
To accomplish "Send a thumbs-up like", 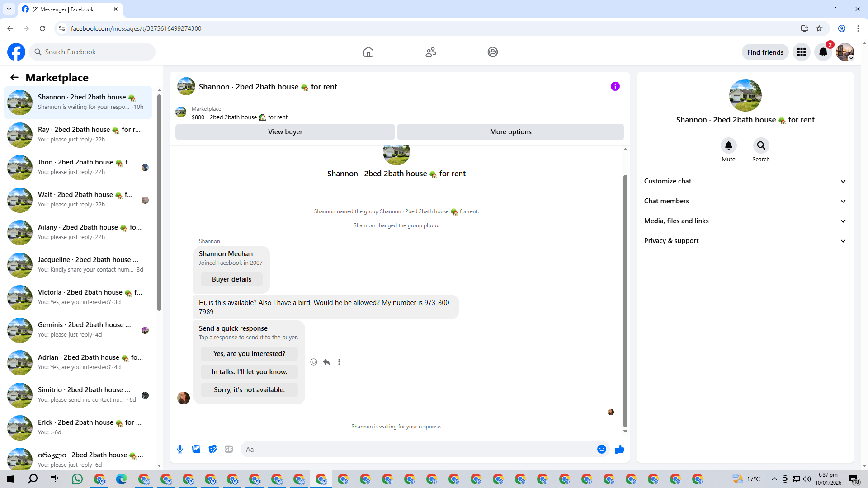I will click(619, 449).
